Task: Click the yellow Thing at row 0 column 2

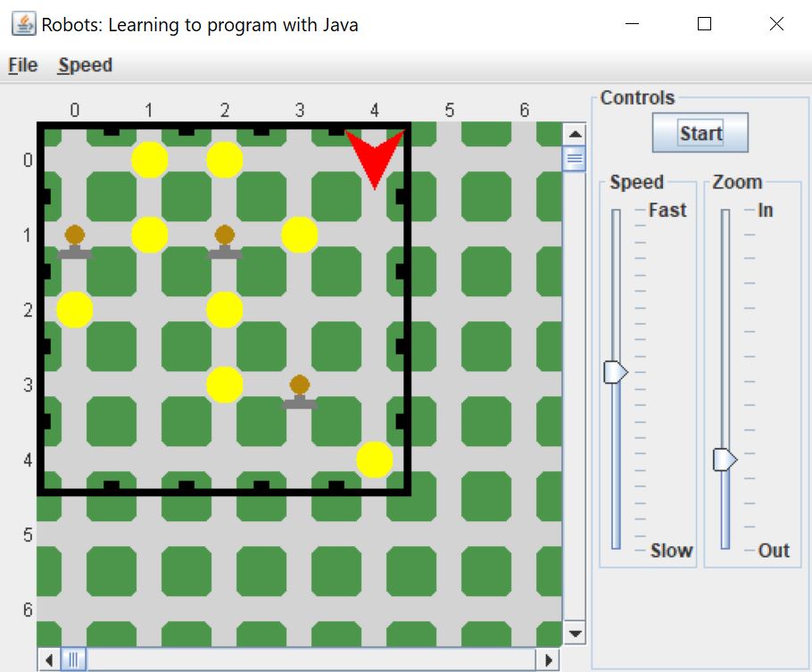Action: click(x=224, y=160)
